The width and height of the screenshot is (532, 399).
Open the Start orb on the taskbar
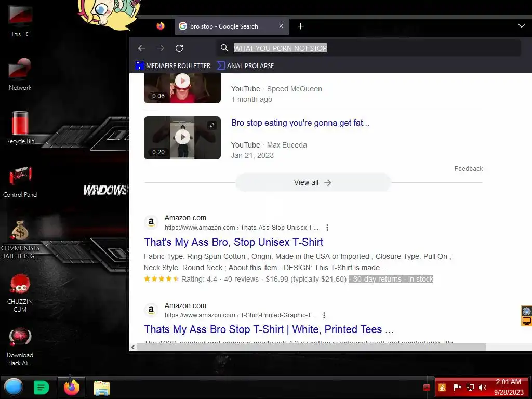coord(13,388)
